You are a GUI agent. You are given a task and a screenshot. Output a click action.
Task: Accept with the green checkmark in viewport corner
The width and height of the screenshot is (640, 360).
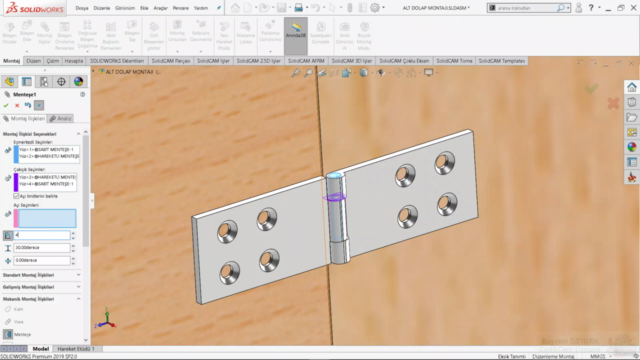pyautogui.click(x=591, y=89)
